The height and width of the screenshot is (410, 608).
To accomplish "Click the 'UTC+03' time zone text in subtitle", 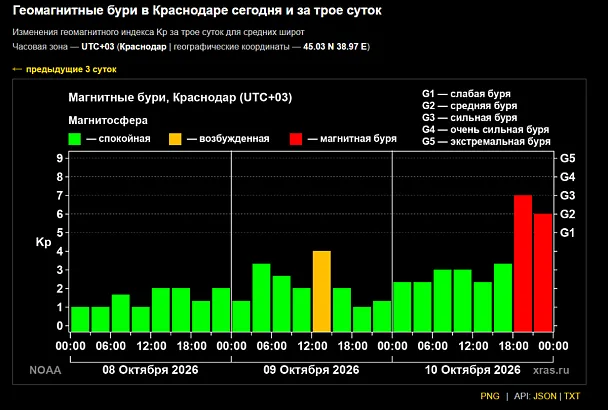I will (98, 47).
